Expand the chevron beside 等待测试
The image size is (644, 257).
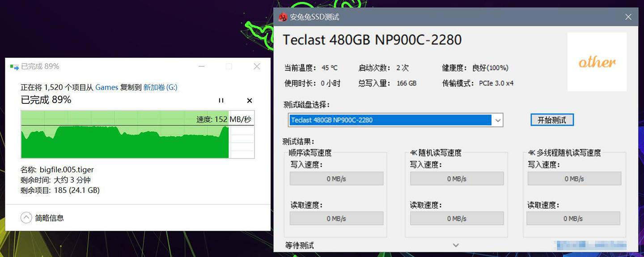pos(456,245)
